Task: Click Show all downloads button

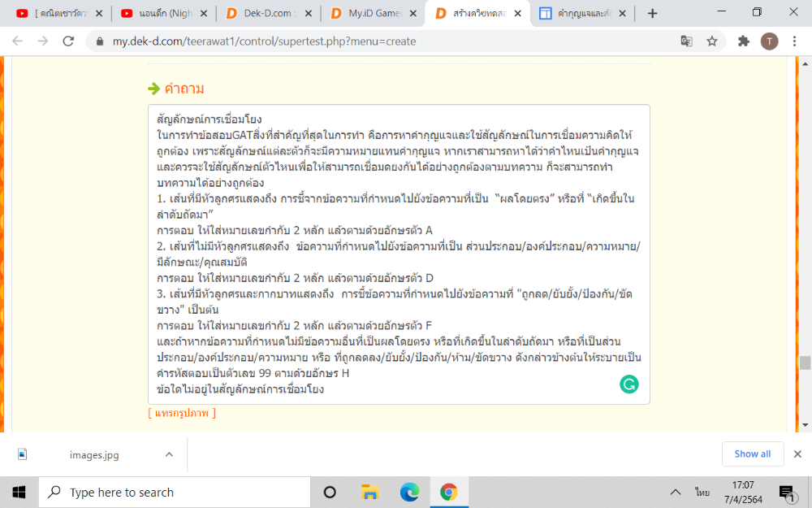Action: pos(752,454)
